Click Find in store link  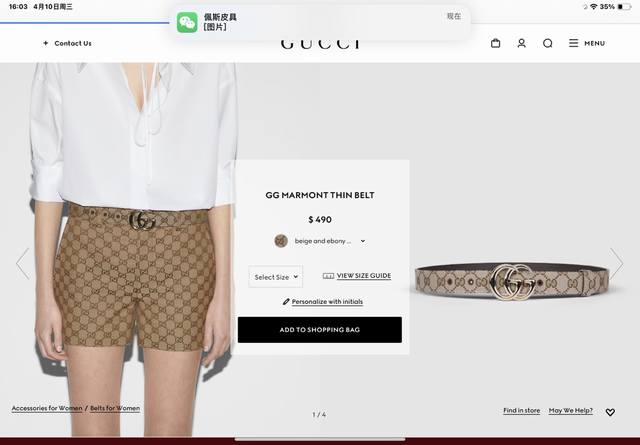point(521,410)
